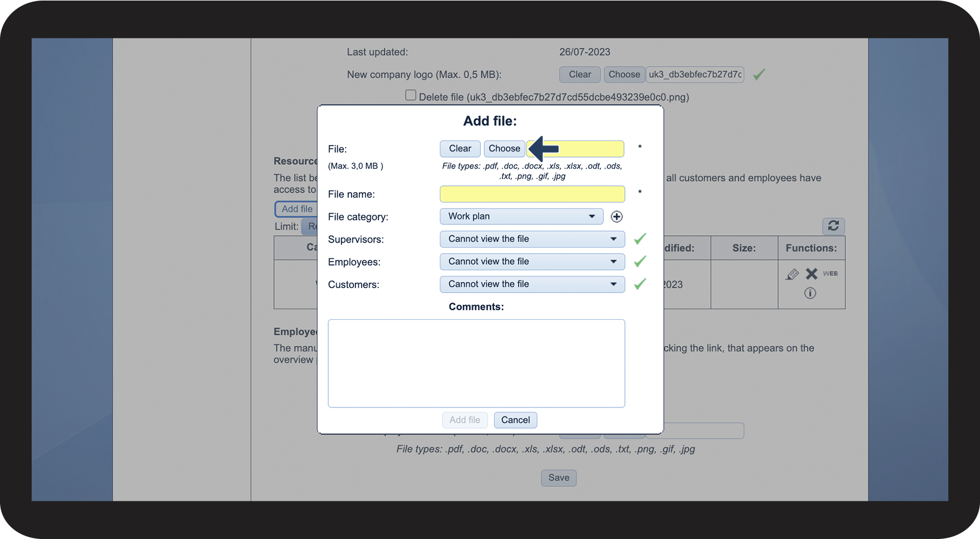
Task: Open the Employees permission dropdown
Action: (x=532, y=261)
